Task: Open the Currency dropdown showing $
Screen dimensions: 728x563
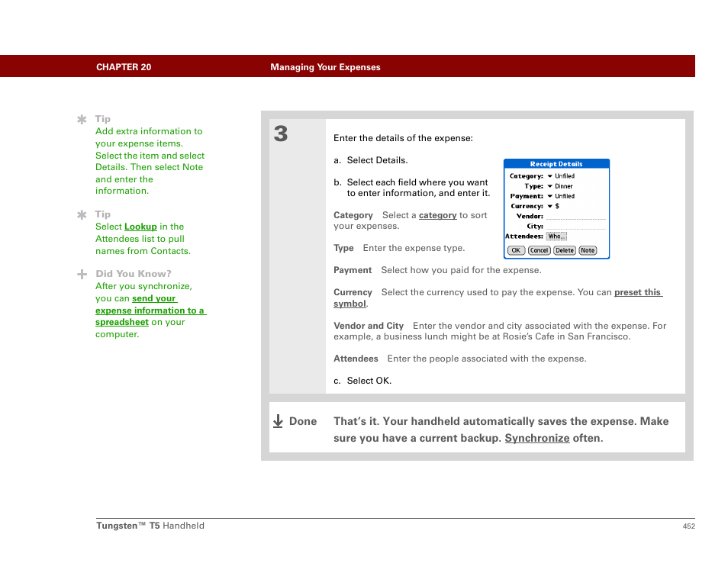Action: pos(553,206)
